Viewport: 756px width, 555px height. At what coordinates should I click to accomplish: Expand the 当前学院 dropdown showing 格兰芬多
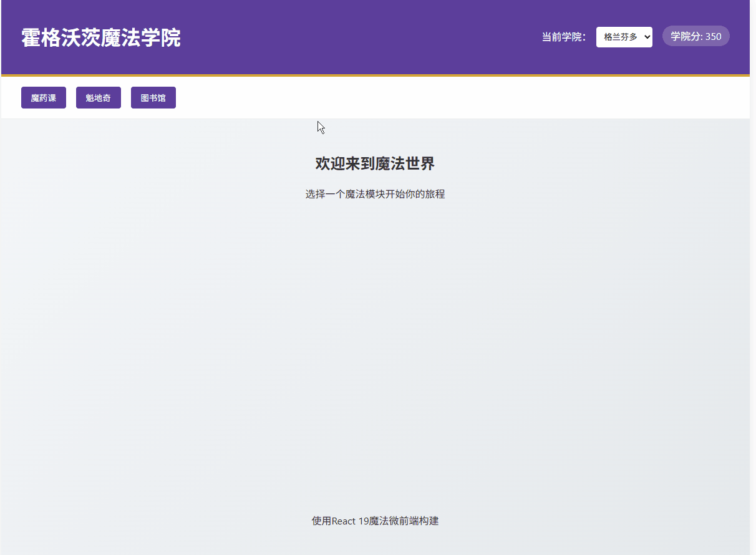tap(624, 37)
